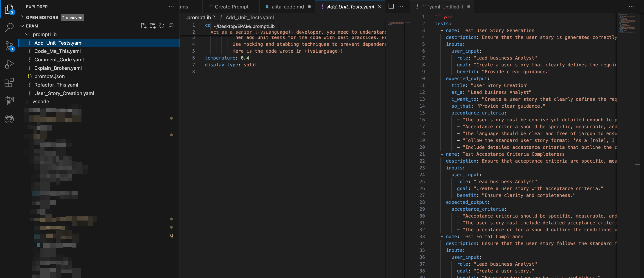Open the Run and Debug view
This screenshot has width=644, height=278.
9,64
